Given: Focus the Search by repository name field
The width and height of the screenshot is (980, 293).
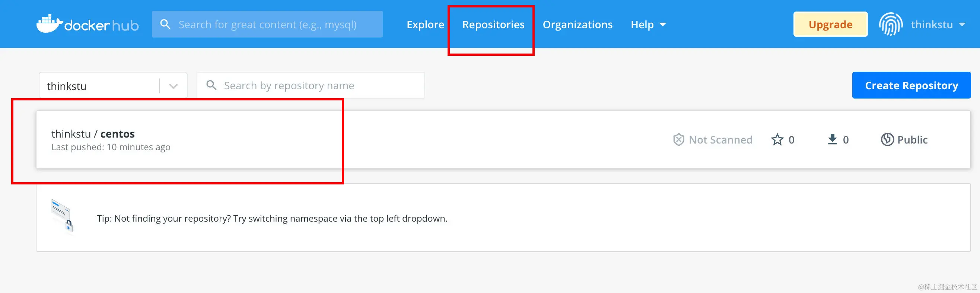Looking at the screenshot, I should pyautogui.click(x=311, y=85).
